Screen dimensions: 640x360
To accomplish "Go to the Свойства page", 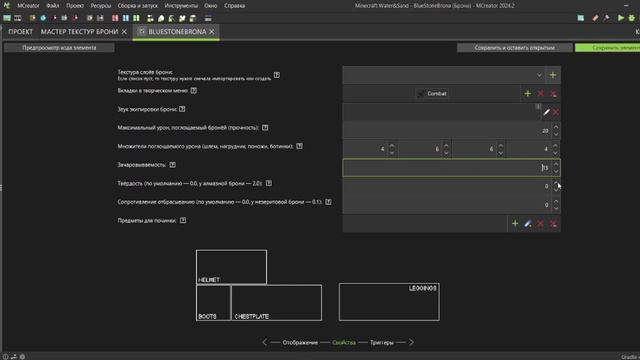I will tap(344, 342).
